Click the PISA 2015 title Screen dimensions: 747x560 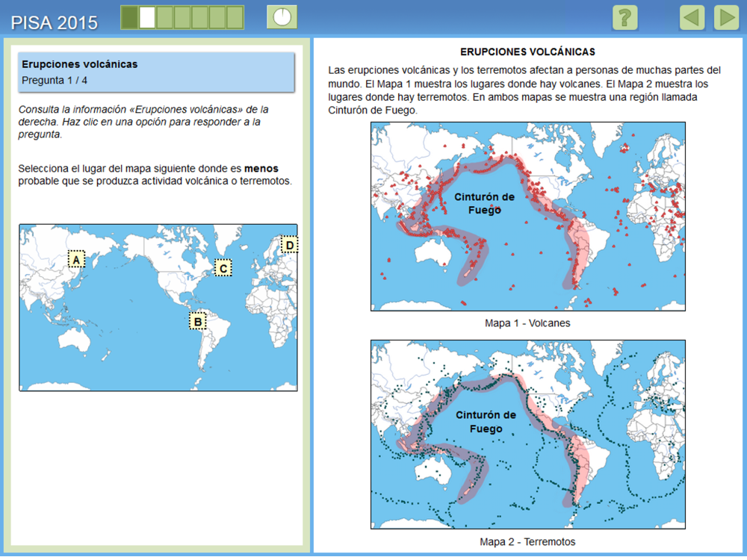tap(55, 22)
